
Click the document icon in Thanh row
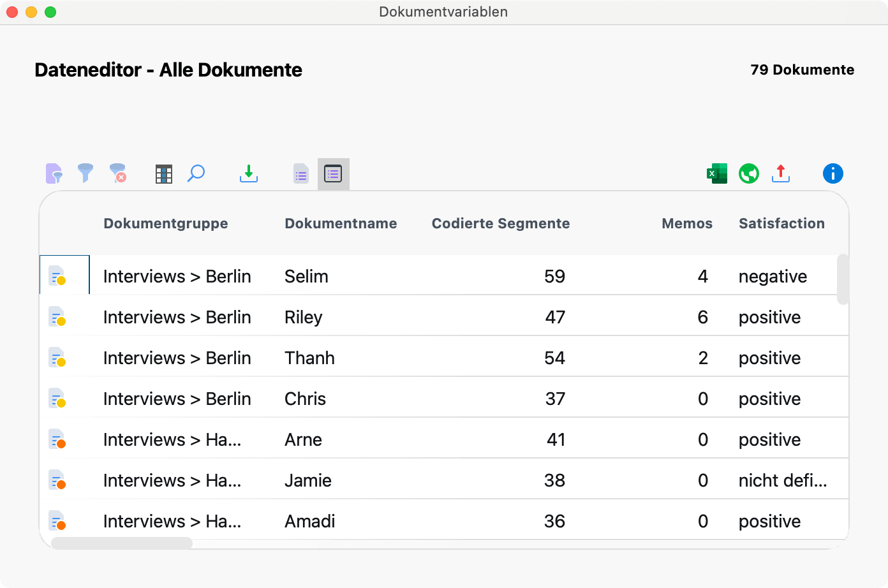coord(57,358)
